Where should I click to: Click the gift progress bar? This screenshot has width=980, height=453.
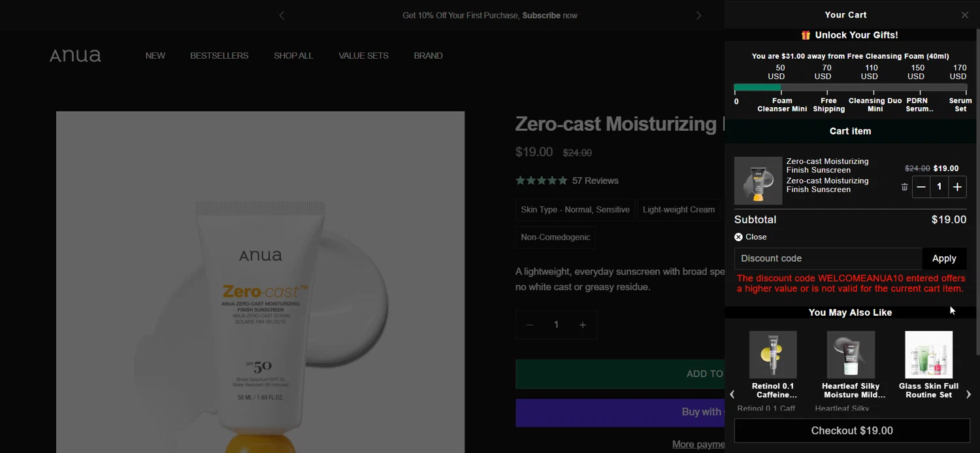tap(850, 87)
